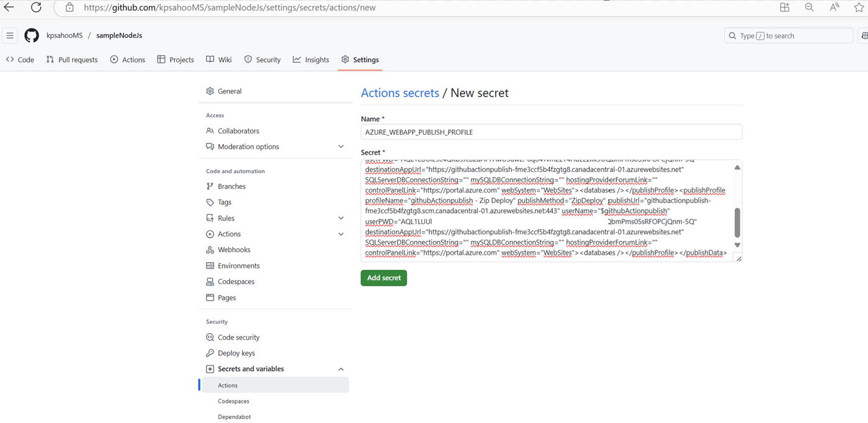The width and height of the screenshot is (868, 423).
Task: Expand Moderation options chevron
Action: [341, 147]
